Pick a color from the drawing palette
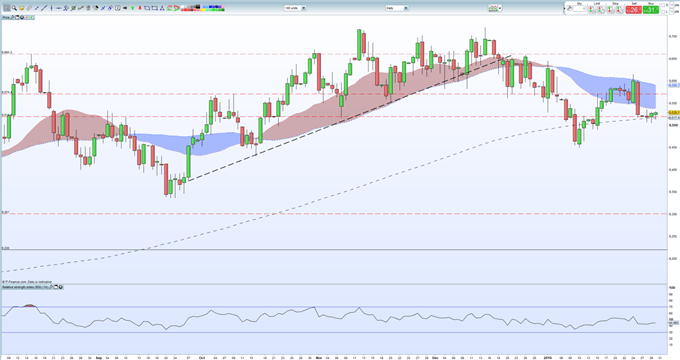Screen dimensions: 680x360 [x=203, y=8]
